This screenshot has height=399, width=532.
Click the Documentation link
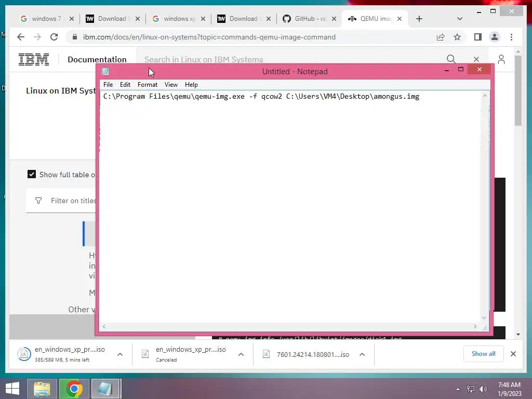[x=97, y=59]
